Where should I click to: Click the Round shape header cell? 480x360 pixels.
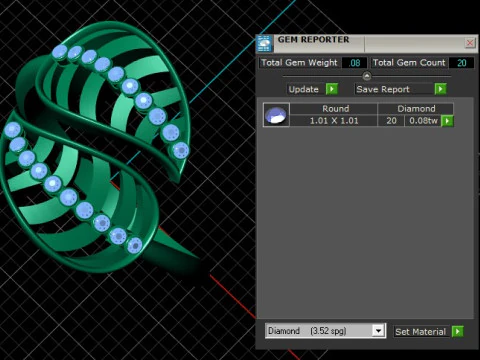pyautogui.click(x=334, y=109)
